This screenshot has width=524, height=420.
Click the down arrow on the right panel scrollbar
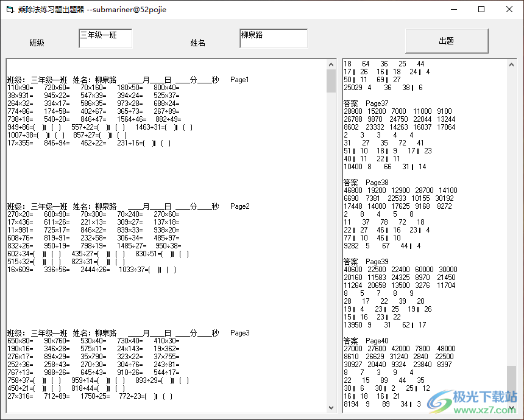tap(512, 407)
